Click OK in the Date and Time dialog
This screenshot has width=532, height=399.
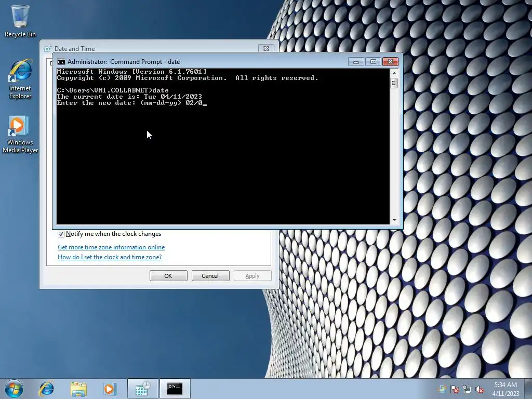click(168, 275)
